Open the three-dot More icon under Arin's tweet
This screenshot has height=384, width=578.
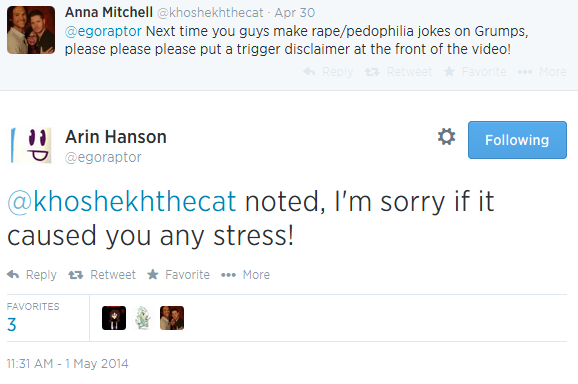(228, 275)
